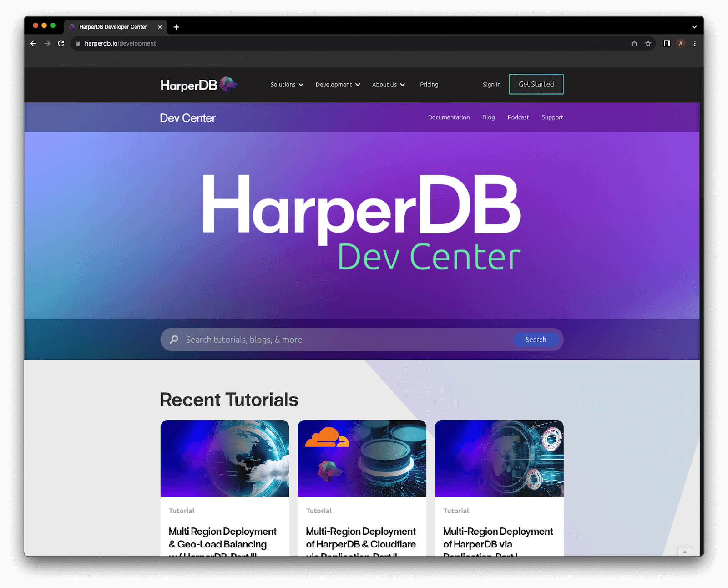Image resolution: width=728 pixels, height=588 pixels.
Task: Open Chrome three-dot menu
Action: pos(695,44)
